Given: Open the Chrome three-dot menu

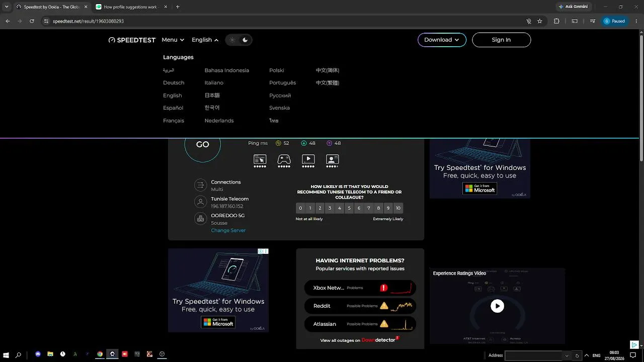Looking at the screenshot, I should click(636, 21).
